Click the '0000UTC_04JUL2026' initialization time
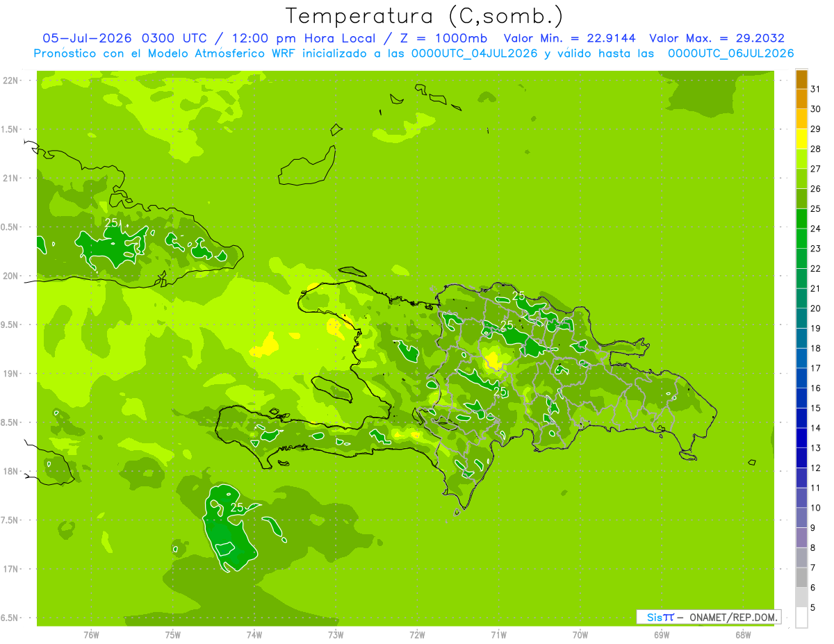 (x=475, y=53)
